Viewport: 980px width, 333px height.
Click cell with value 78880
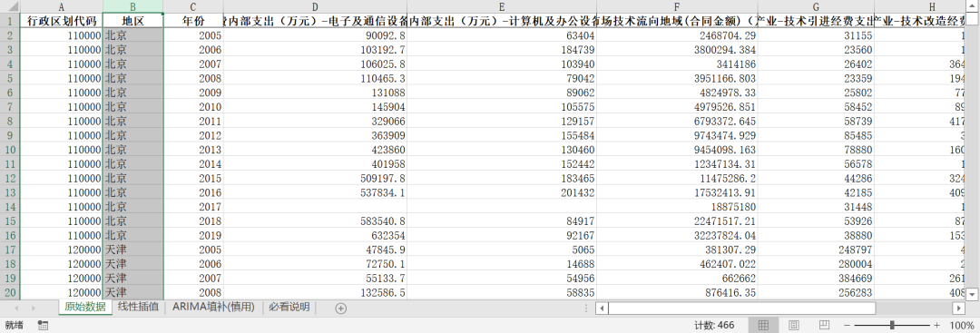click(816, 150)
